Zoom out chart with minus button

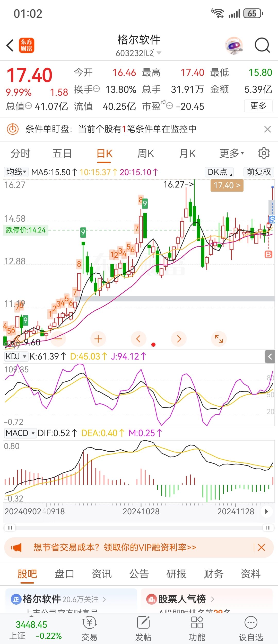pos(58,339)
